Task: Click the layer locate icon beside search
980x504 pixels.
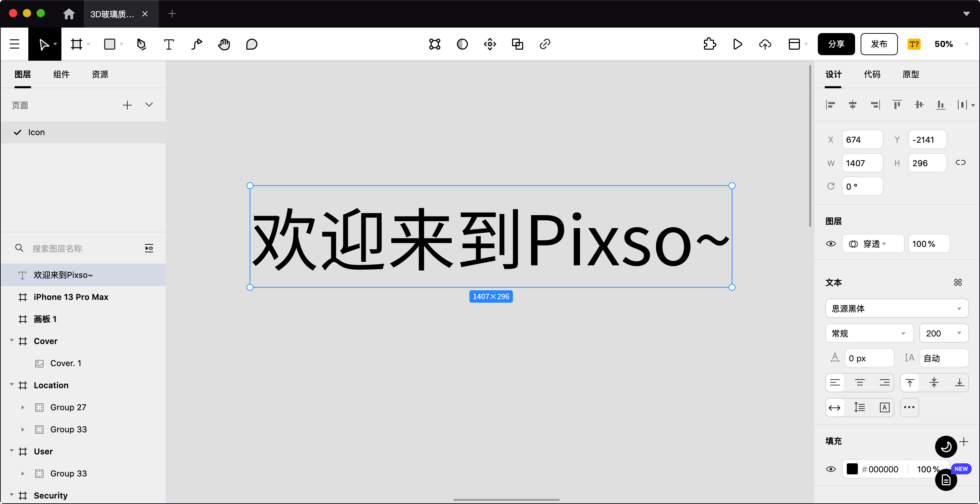Action: point(149,248)
